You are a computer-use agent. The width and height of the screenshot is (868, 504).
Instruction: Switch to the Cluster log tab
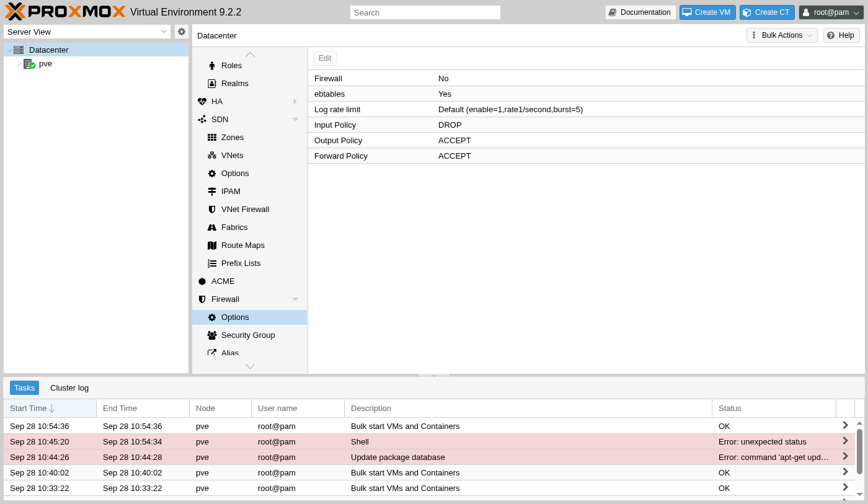click(x=69, y=387)
